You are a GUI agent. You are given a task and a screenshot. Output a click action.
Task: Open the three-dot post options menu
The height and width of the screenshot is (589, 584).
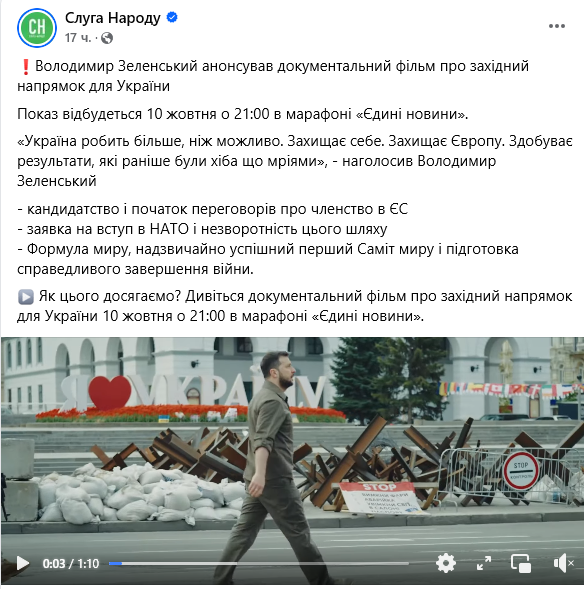click(x=557, y=26)
